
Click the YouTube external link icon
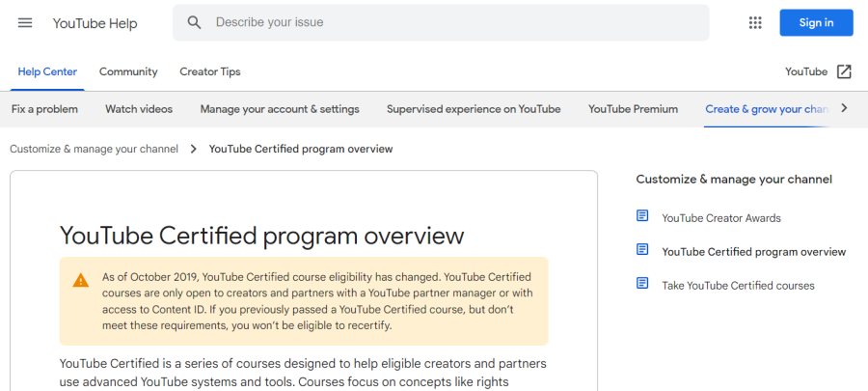[x=844, y=72]
